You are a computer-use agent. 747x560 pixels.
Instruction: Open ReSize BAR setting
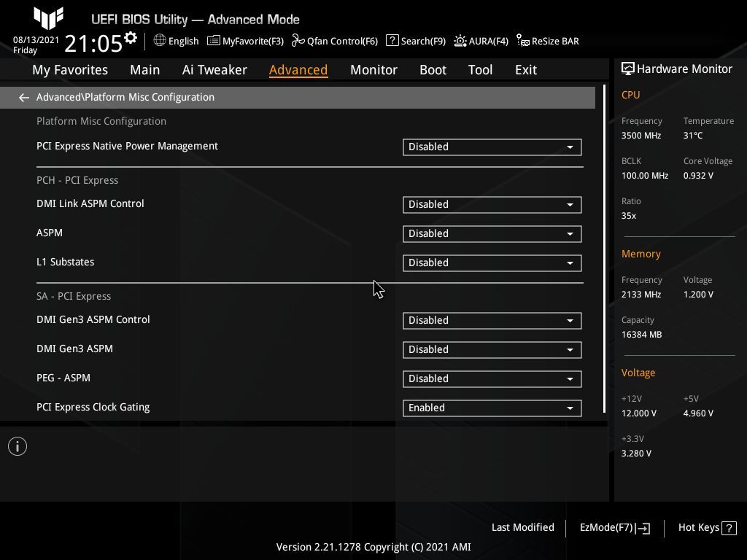(x=547, y=41)
